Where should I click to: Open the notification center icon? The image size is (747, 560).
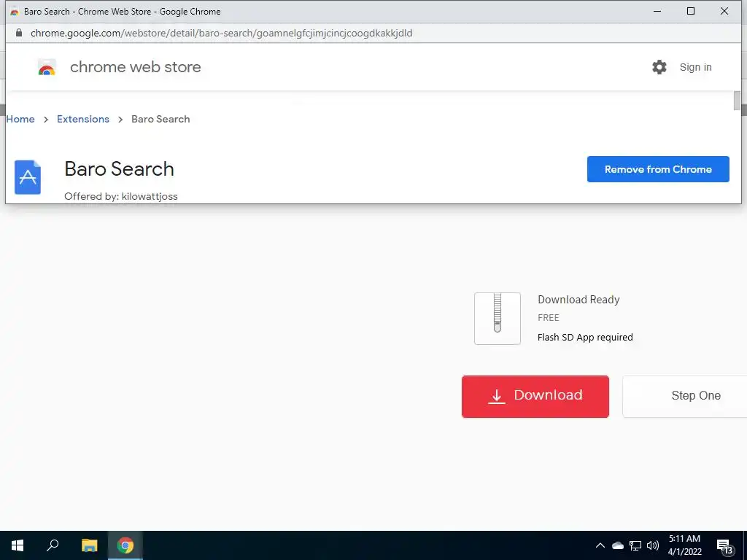click(x=724, y=546)
